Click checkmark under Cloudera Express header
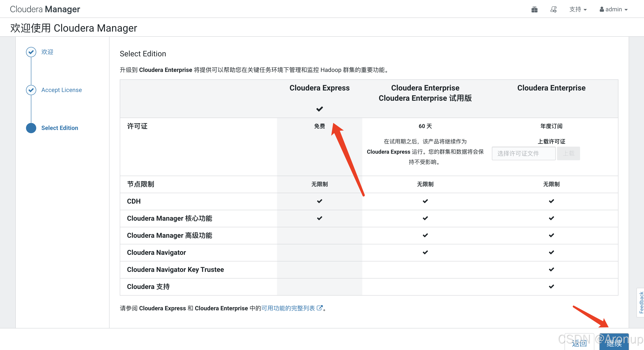 [x=319, y=109]
